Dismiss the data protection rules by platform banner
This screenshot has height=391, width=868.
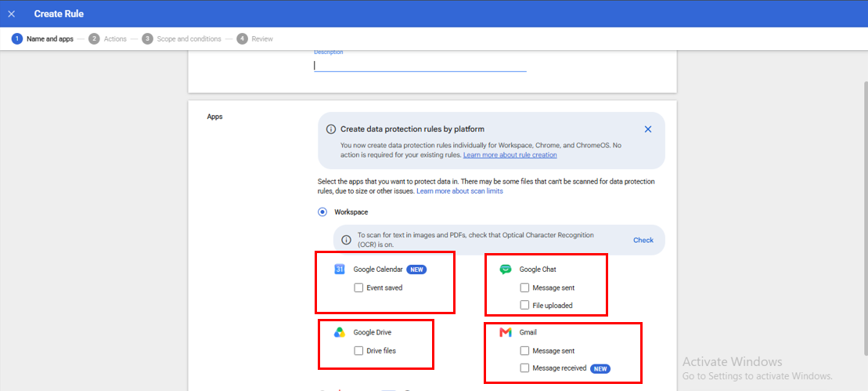coord(648,129)
